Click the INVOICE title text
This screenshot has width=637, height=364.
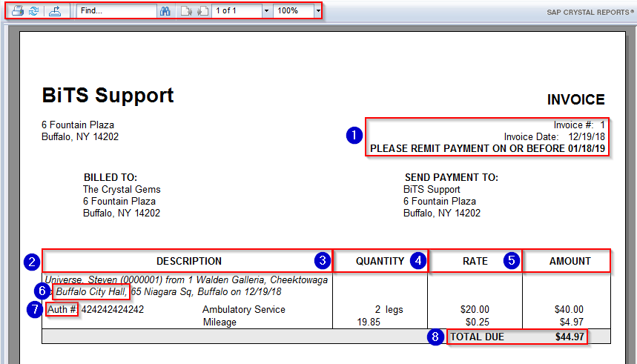pos(575,99)
